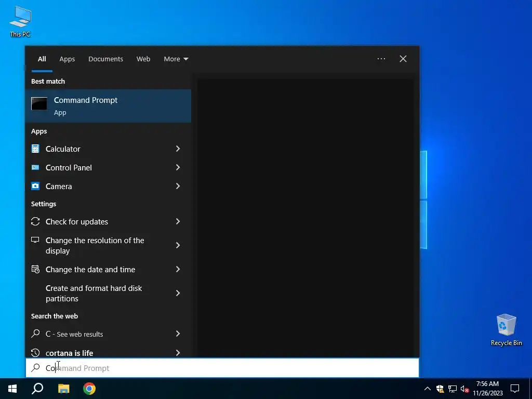Open File Explorer from the taskbar
The height and width of the screenshot is (399, 532).
[x=63, y=389]
